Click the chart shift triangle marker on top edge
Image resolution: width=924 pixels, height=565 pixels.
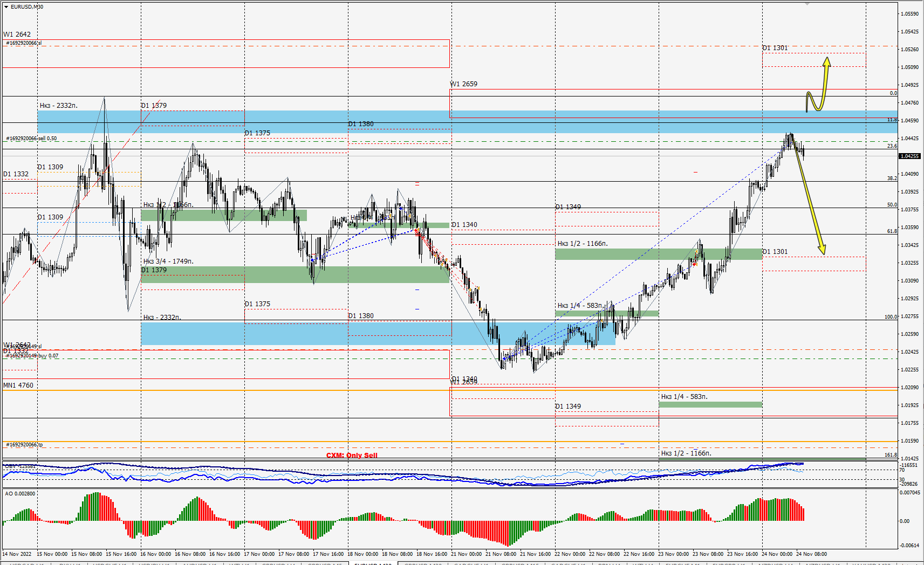click(x=807, y=4)
